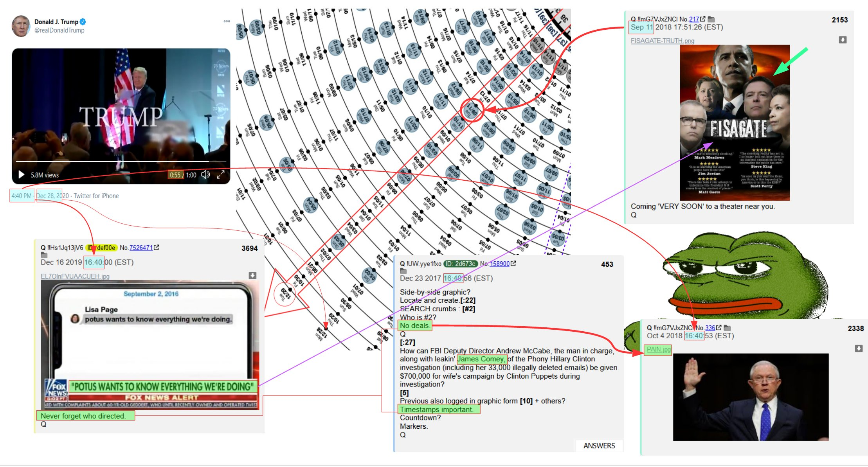Download the PAIN.jpg attachment
This screenshot has width=868, height=467.
click(859, 348)
